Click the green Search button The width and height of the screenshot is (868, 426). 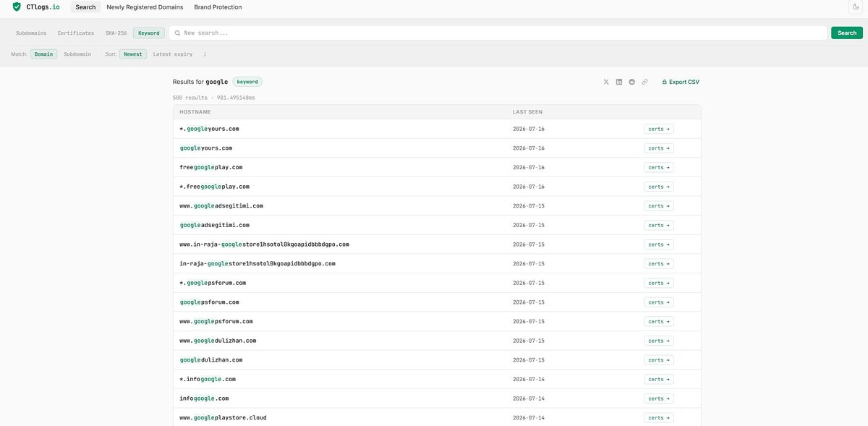coord(847,33)
